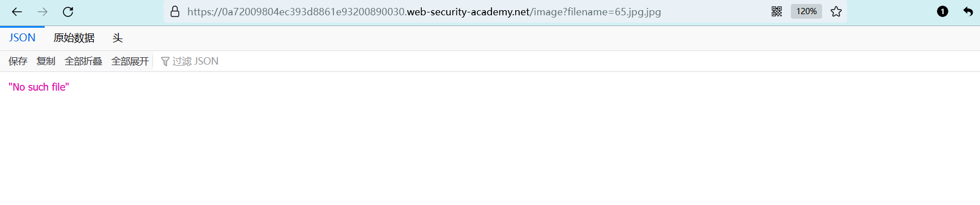Click the filter funnel icon
The height and width of the screenshot is (205, 980).
[165, 62]
